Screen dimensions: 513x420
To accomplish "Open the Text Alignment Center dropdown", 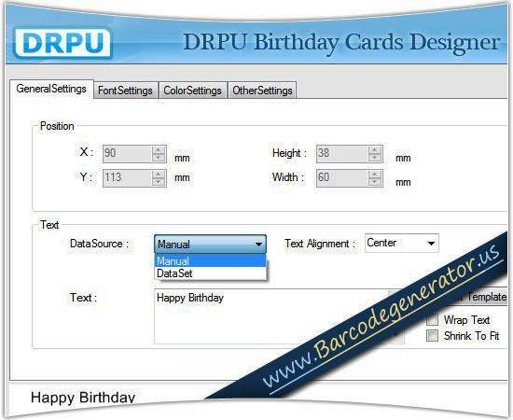I will [402, 243].
